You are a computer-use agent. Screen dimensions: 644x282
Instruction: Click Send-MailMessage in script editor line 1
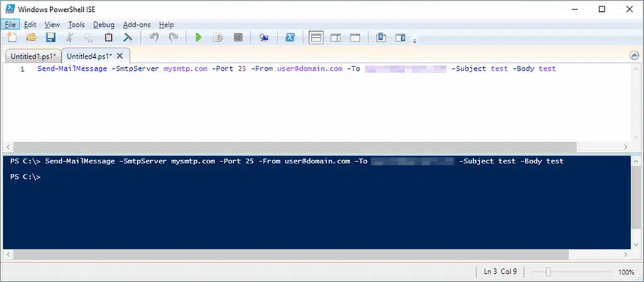coord(72,69)
